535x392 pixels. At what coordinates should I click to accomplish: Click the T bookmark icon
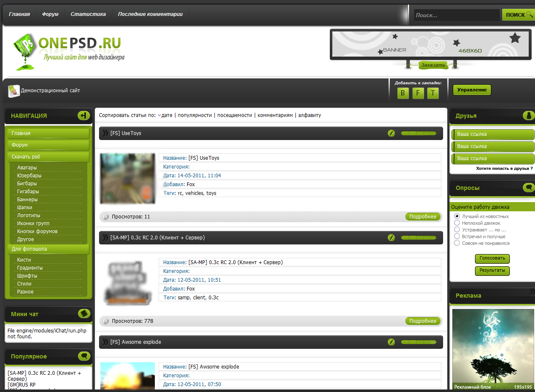pos(433,93)
